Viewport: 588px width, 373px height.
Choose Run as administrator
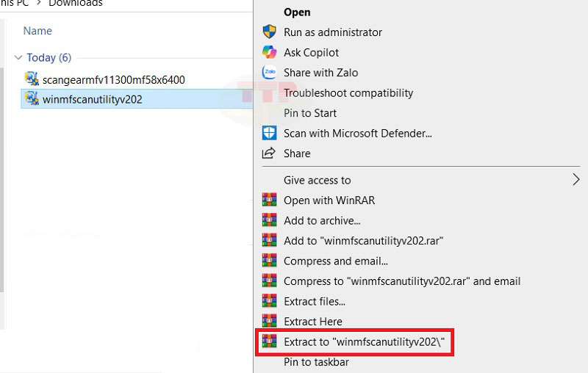(x=333, y=32)
